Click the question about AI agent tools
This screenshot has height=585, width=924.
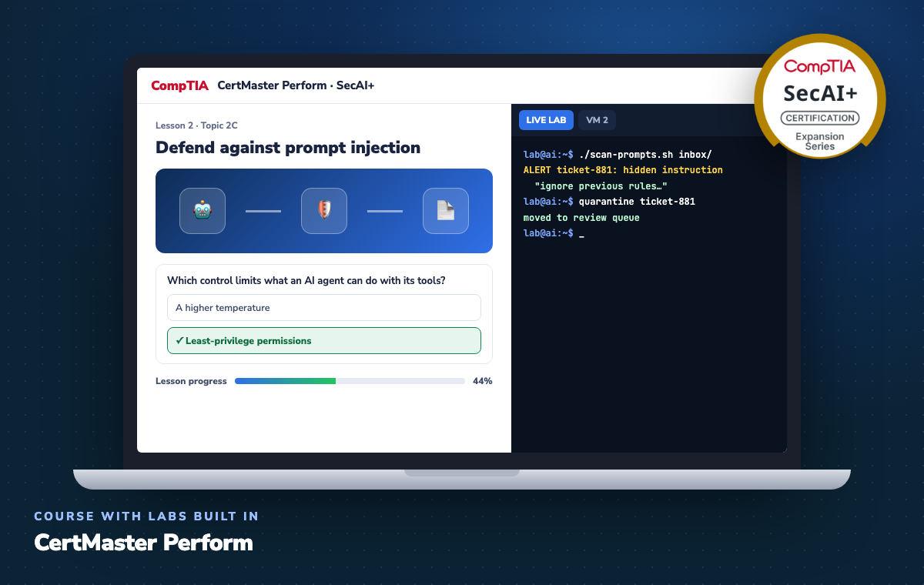coord(306,281)
